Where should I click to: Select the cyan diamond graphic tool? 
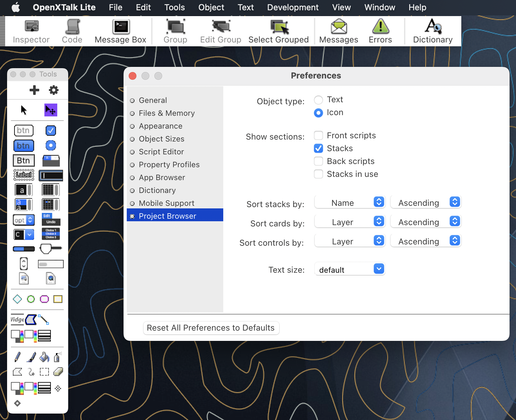coord(17,299)
